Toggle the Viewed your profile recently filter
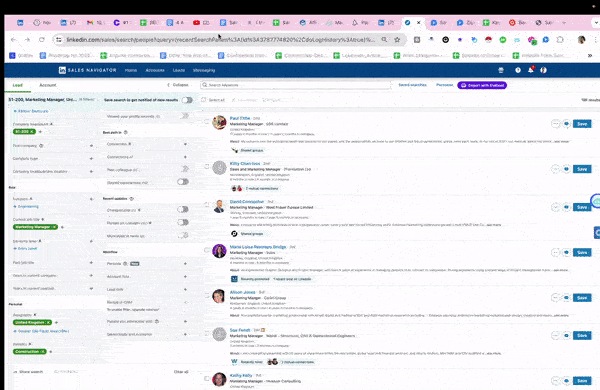The height and width of the screenshot is (390, 600). click(185, 116)
